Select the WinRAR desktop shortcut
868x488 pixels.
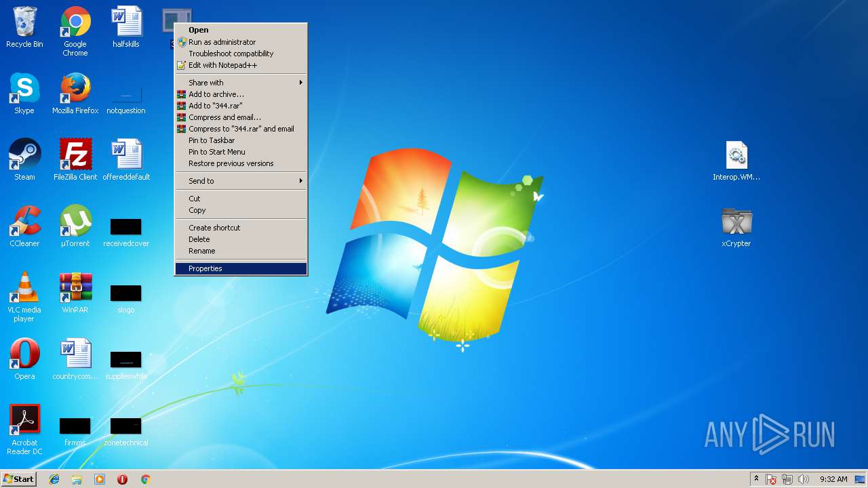pyautogui.click(x=75, y=293)
